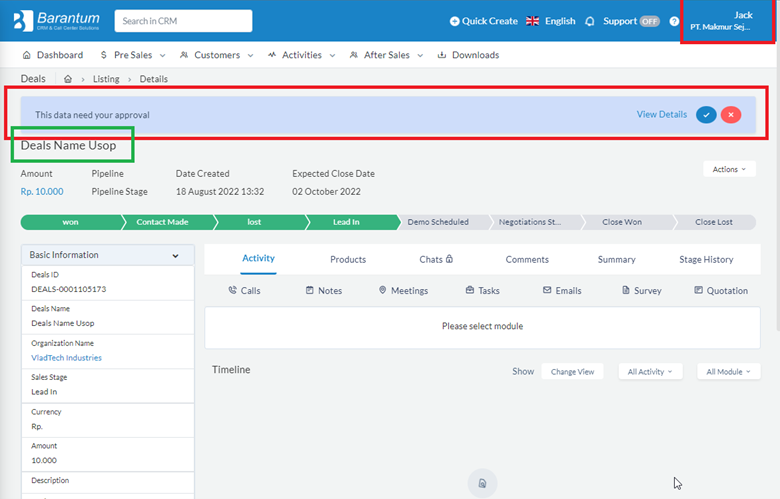Expand the Pre Sales menu
780x499 pixels.
(133, 55)
